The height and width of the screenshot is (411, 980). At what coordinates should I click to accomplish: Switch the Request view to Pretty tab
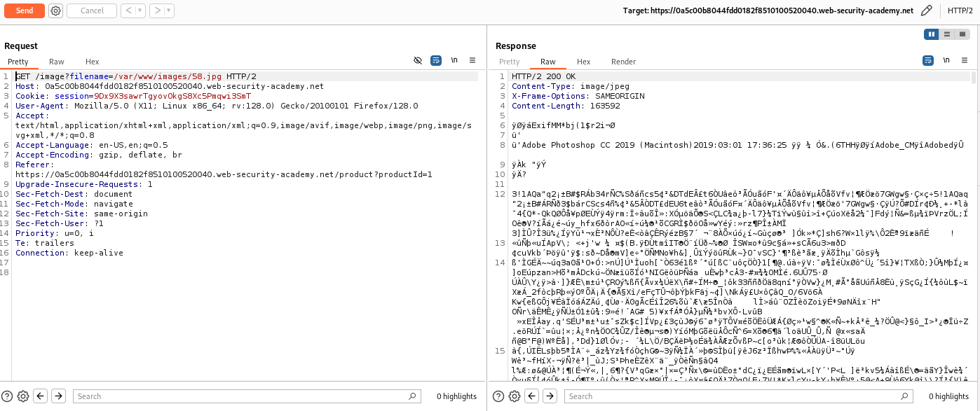[x=18, y=62]
